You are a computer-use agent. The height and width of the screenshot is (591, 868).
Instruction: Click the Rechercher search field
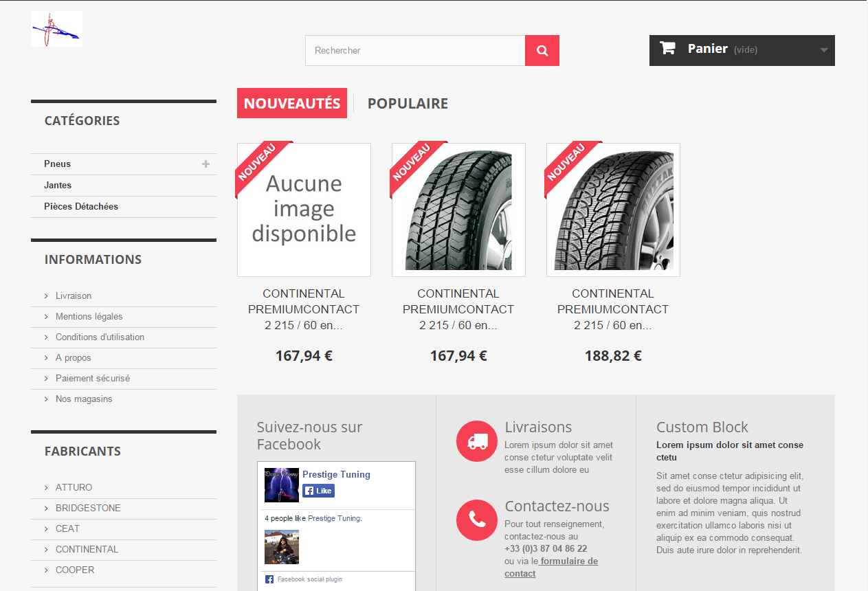coord(415,50)
